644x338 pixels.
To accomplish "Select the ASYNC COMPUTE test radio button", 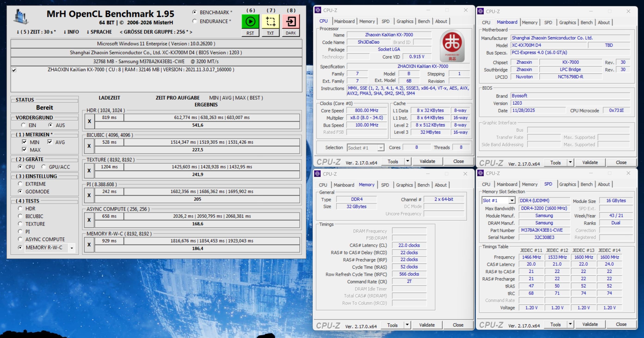I will click(20, 239).
